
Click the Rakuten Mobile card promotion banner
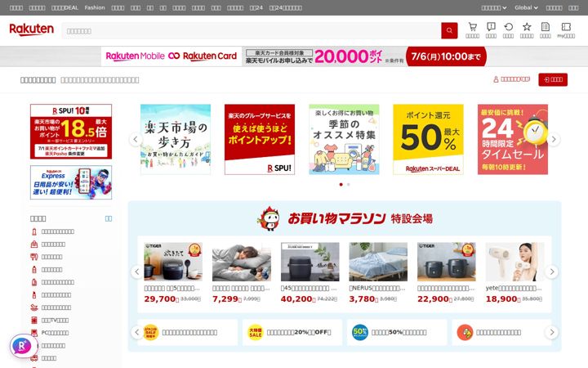tap(294, 56)
